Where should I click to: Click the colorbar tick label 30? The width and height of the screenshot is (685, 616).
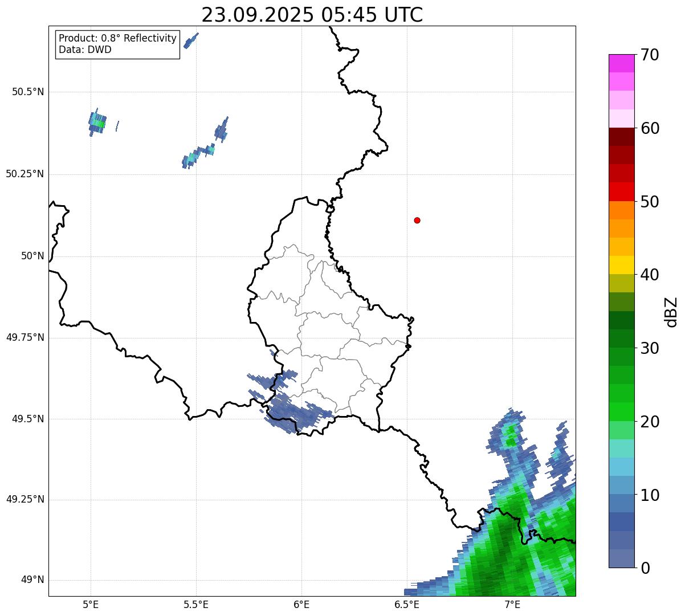tap(650, 348)
